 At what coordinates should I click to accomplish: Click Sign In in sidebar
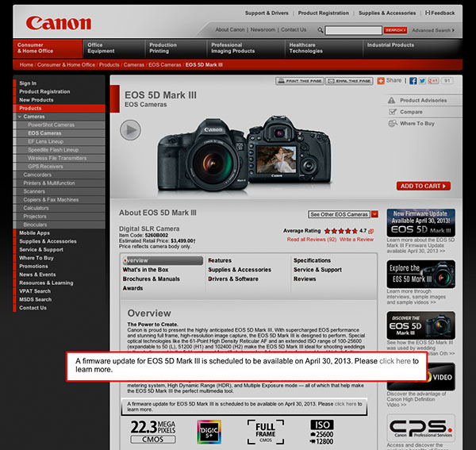pos(28,83)
